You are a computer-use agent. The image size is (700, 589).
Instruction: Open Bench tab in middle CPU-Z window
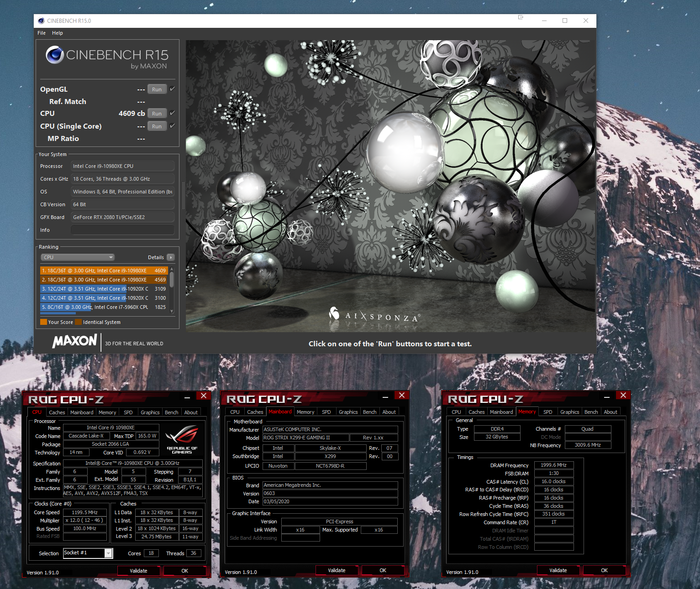[x=370, y=412]
